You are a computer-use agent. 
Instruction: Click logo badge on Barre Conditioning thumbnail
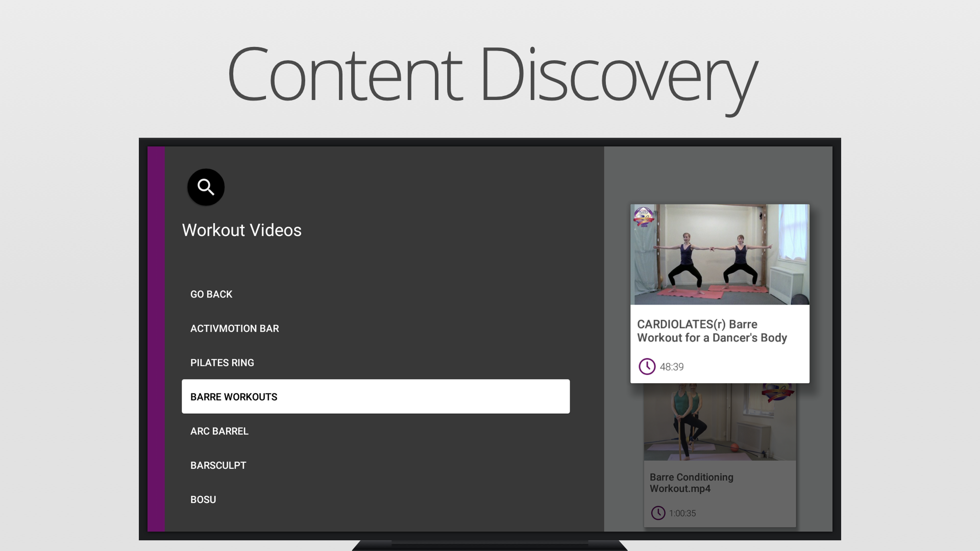click(777, 393)
